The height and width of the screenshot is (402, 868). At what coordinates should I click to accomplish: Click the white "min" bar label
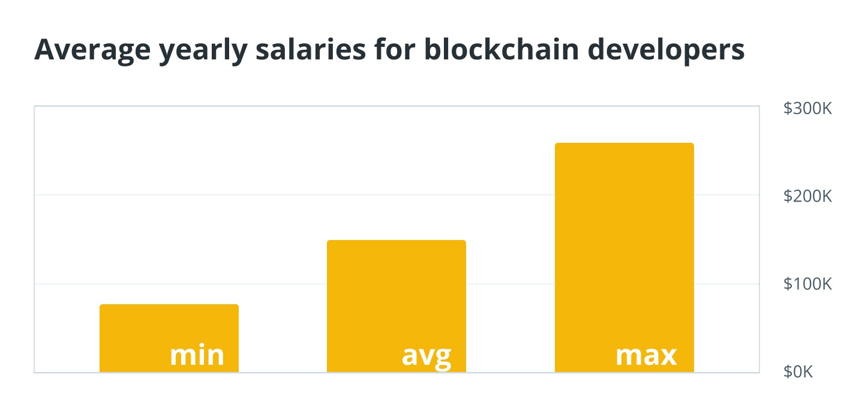(x=197, y=355)
